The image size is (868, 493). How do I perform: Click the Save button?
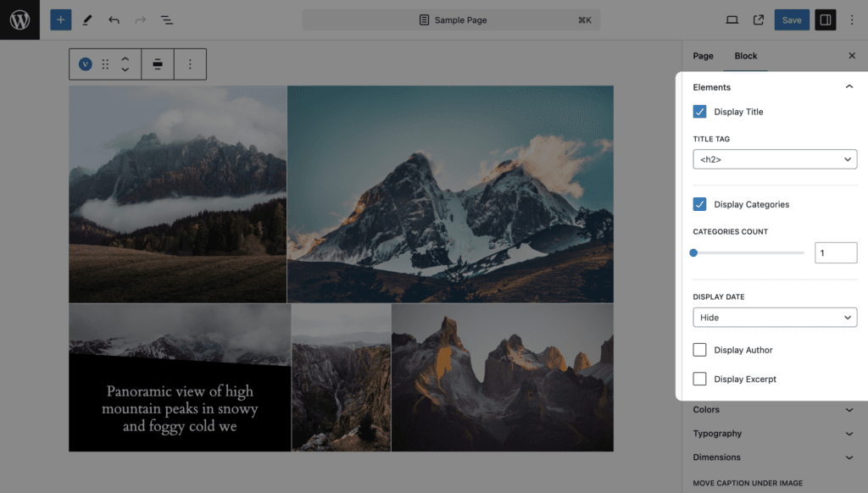(792, 20)
